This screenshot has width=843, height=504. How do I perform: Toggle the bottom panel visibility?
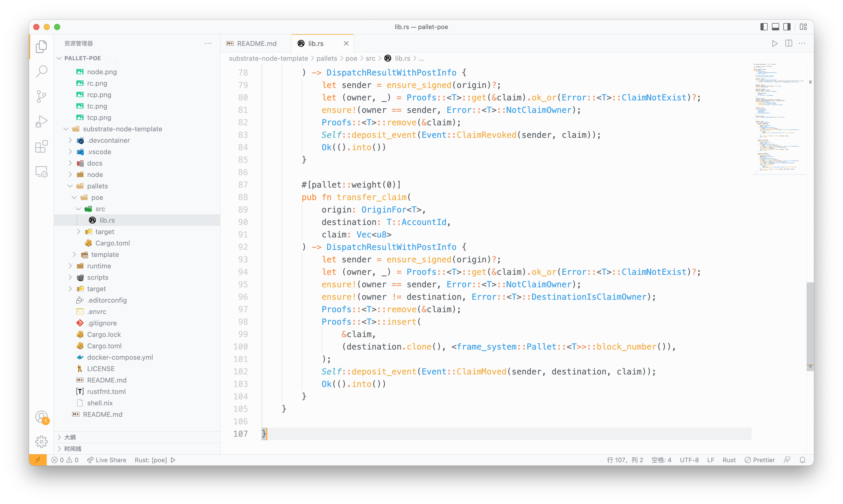(776, 27)
